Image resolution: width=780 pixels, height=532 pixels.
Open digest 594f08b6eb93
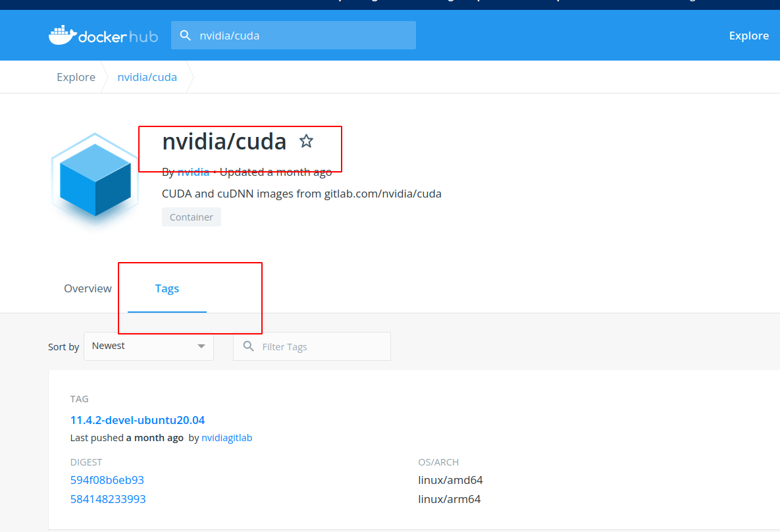tap(107, 480)
